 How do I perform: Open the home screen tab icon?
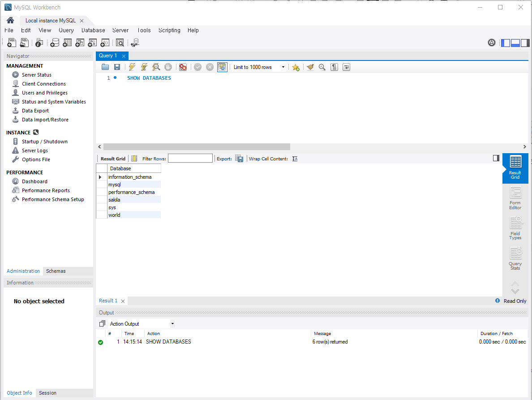[x=10, y=20]
